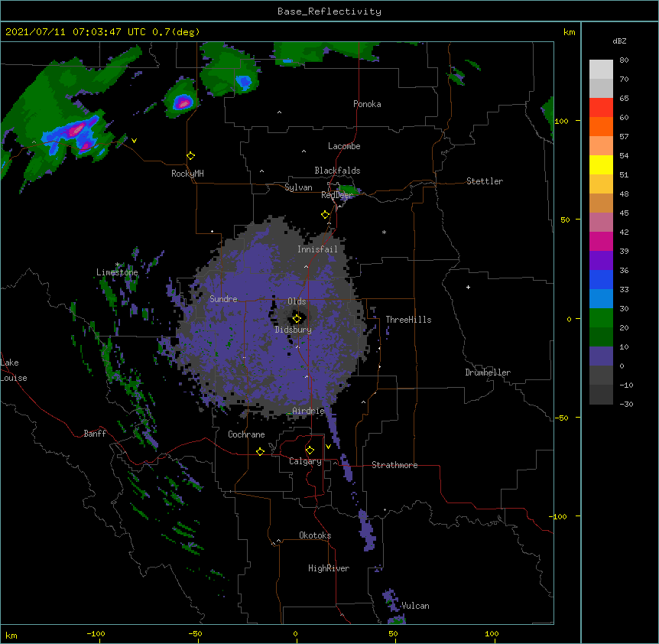This screenshot has width=659, height=644.
Task: Click the 45 dBZ legend value
Action: [x=624, y=213]
